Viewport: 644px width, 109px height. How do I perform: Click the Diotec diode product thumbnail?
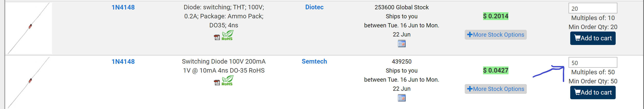pos(30,28)
